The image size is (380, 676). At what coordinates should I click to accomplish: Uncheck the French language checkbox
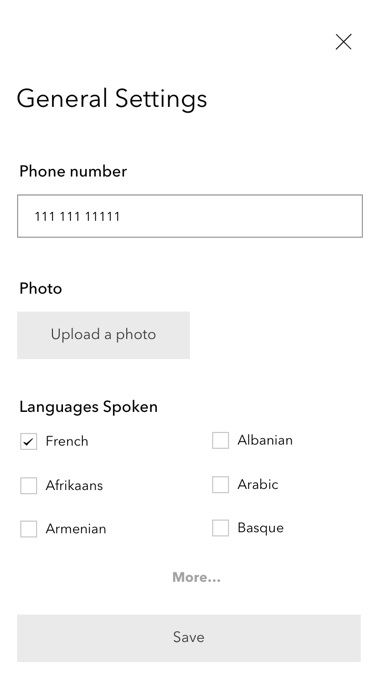[x=28, y=441]
